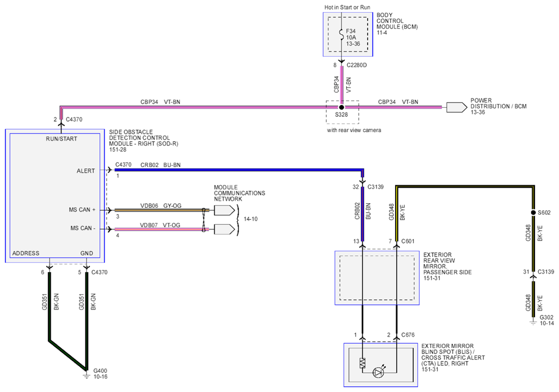559x392 pixels.
Task: Click the horizontal 'CRB02 BU-BN' wire label
Action: pos(160,165)
